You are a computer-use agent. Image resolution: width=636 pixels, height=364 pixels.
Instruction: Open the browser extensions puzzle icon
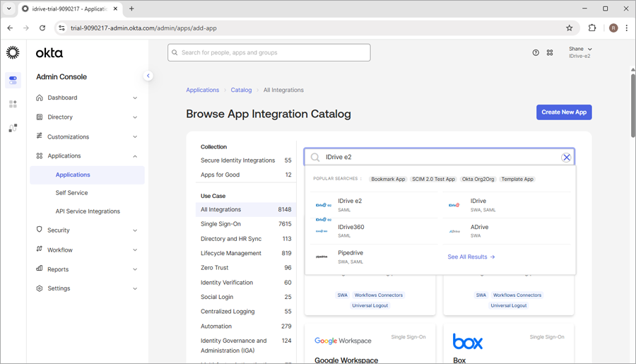[592, 28]
